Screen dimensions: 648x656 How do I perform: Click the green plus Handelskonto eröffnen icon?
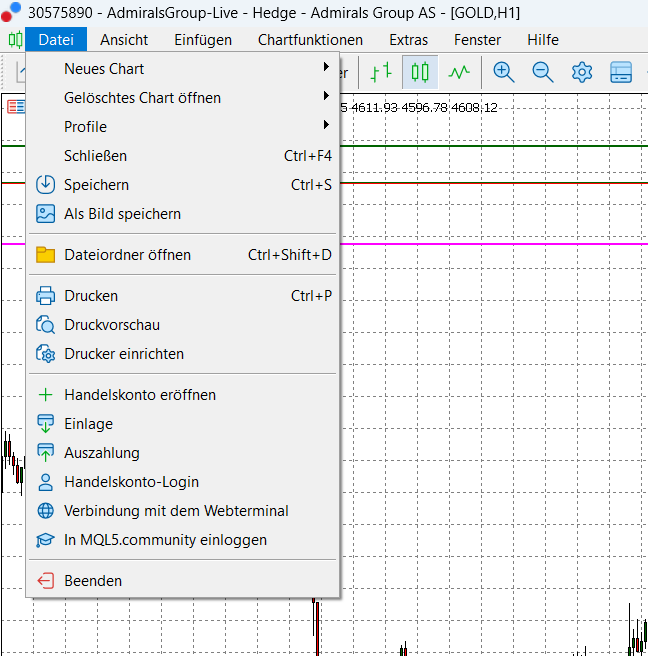click(45, 395)
